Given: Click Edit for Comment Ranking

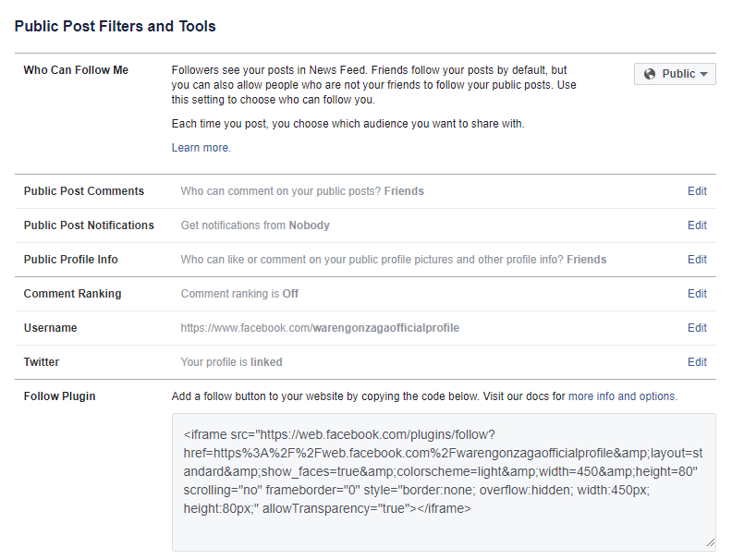Looking at the screenshot, I should (x=697, y=294).
